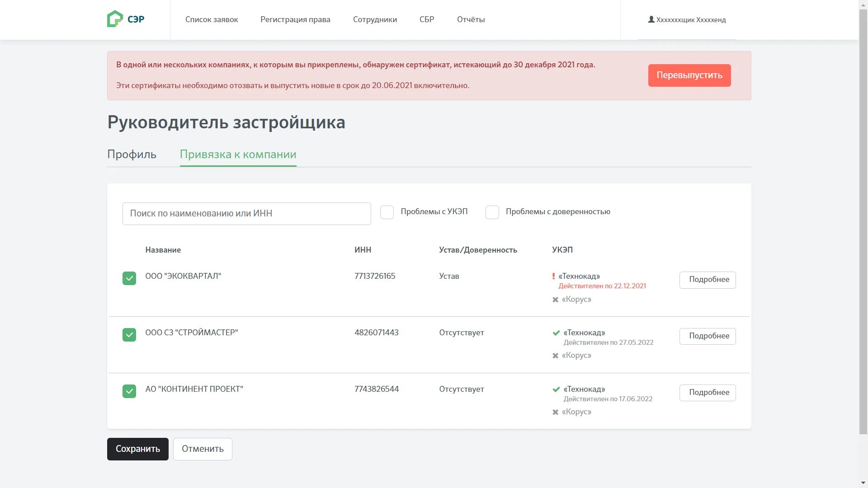Screen dimensions: 868x488
Task: Click the Сохранить button
Action: [138, 449]
